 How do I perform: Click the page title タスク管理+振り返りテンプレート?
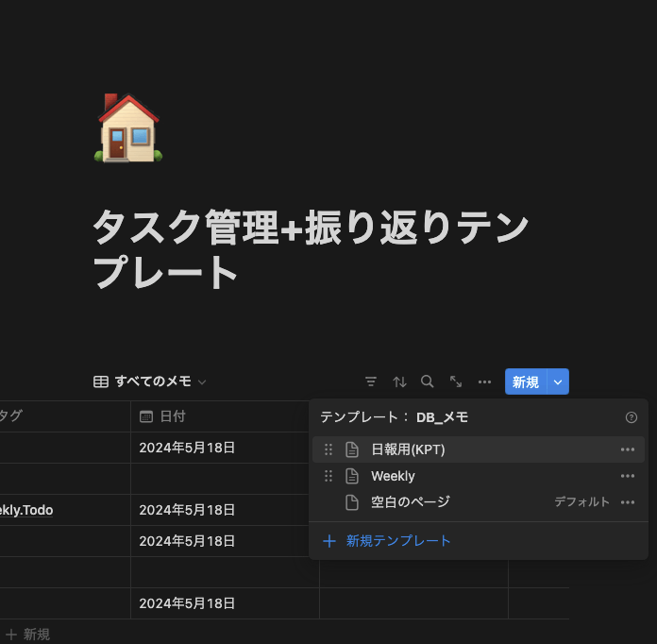[x=310, y=249]
